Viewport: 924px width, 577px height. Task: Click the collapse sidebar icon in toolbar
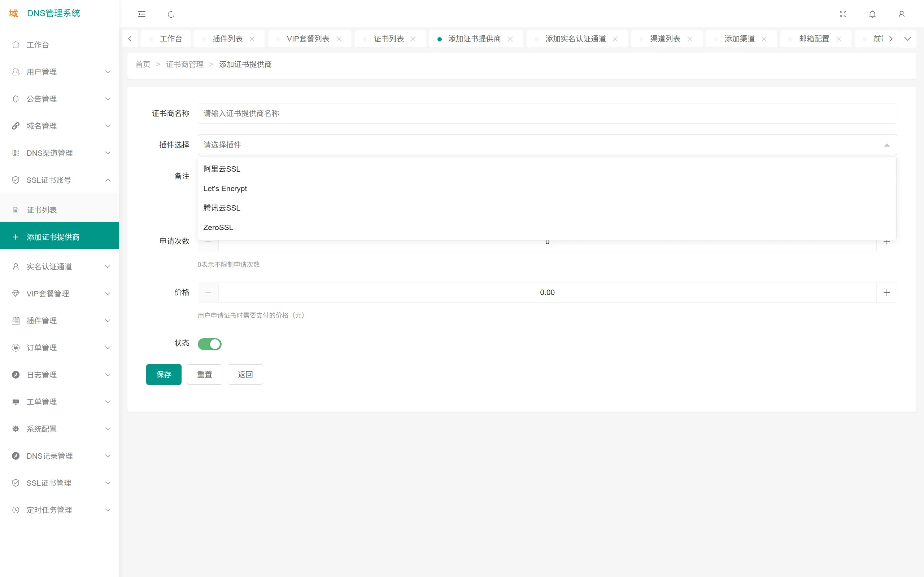point(142,14)
